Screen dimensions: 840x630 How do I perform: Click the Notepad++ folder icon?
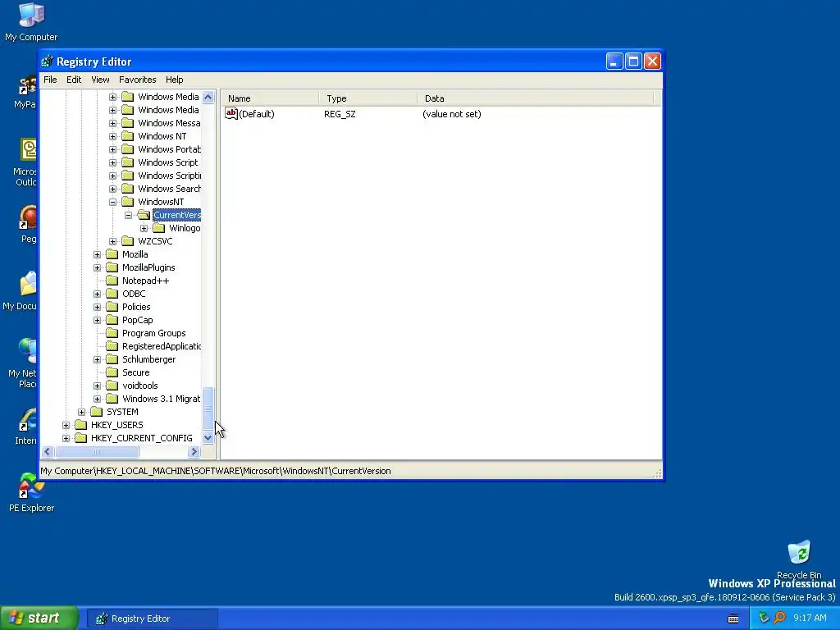112,281
